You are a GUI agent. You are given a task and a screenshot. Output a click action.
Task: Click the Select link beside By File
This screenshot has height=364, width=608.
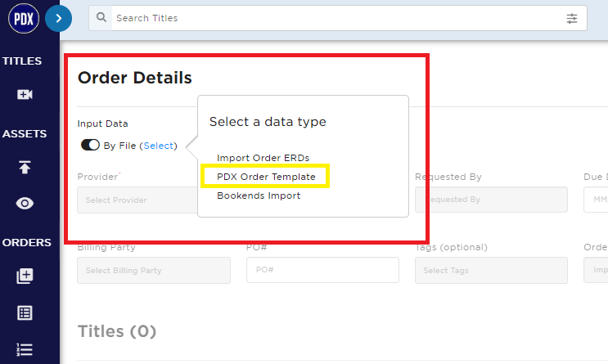click(x=159, y=146)
